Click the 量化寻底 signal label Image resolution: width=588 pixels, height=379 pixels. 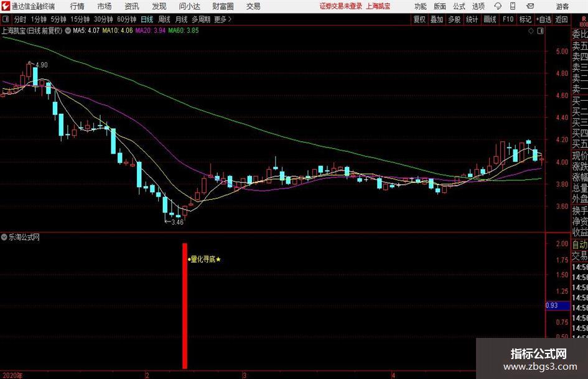click(x=204, y=260)
